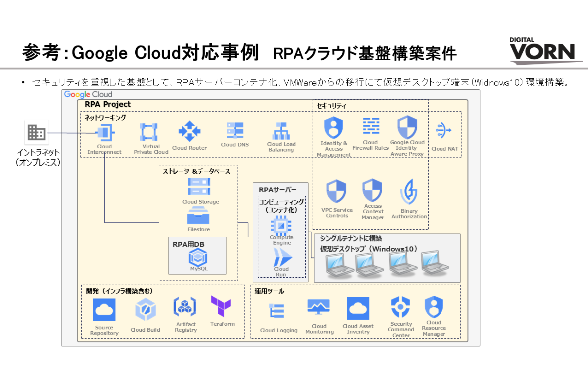Click the Cloud Router icon

click(190, 131)
